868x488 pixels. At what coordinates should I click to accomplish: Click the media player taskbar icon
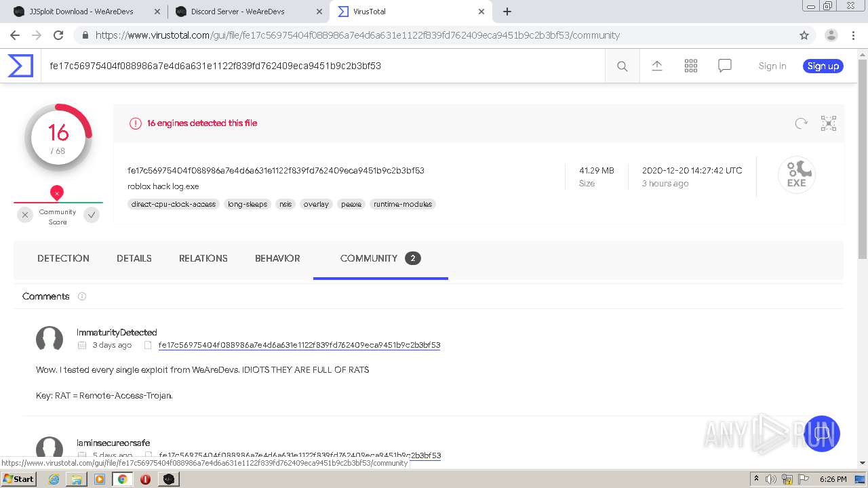click(100, 479)
